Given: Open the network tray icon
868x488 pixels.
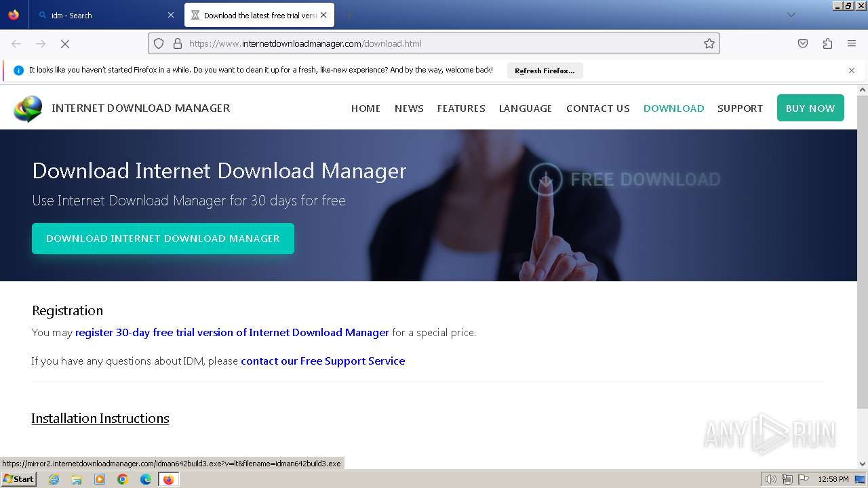Looking at the screenshot, I should [x=787, y=479].
